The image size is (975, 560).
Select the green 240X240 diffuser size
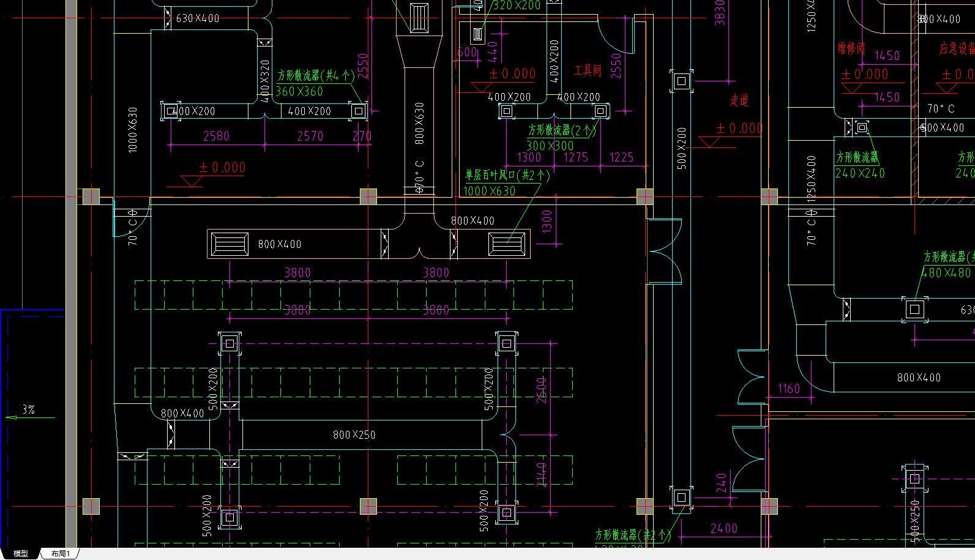[x=860, y=173]
